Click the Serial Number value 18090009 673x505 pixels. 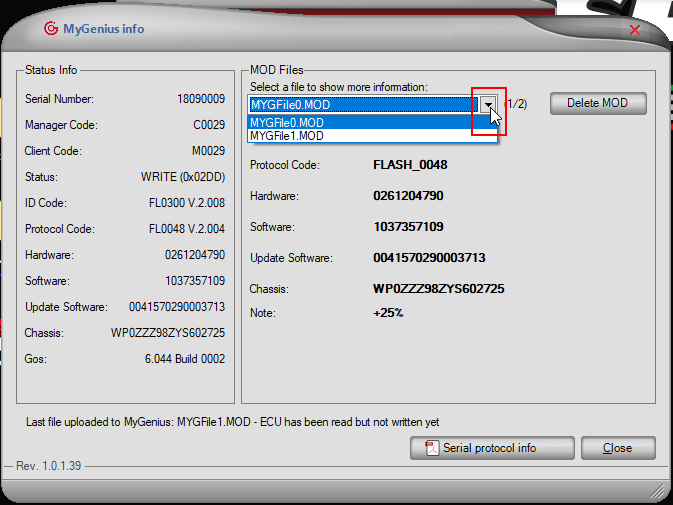tap(201, 99)
